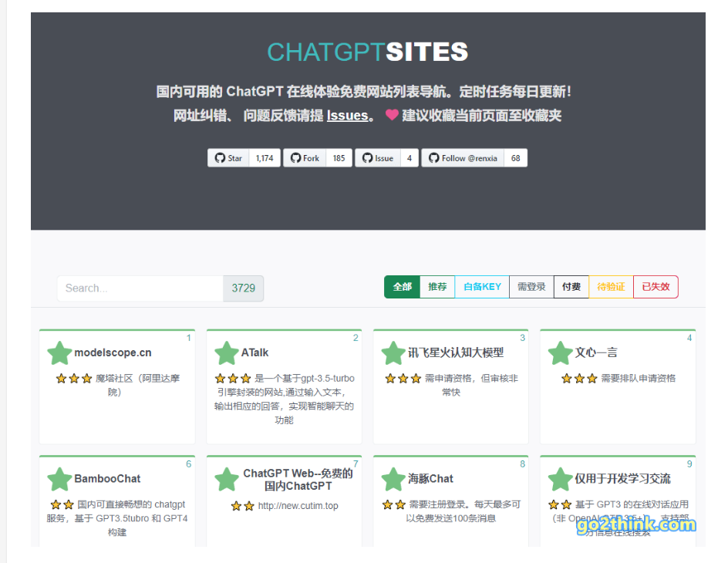Click the BambooChat title
This screenshot has width=728, height=563.
point(107,478)
